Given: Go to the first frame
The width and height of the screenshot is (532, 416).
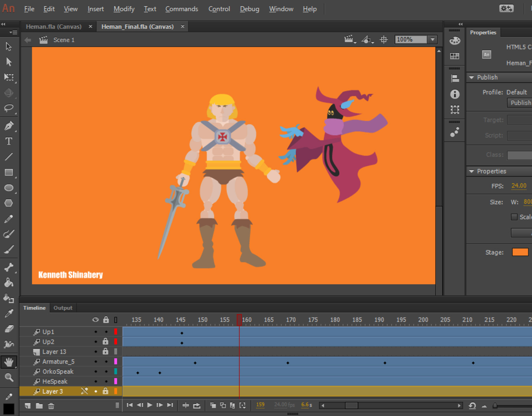Looking at the screenshot, I should coord(129,405).
